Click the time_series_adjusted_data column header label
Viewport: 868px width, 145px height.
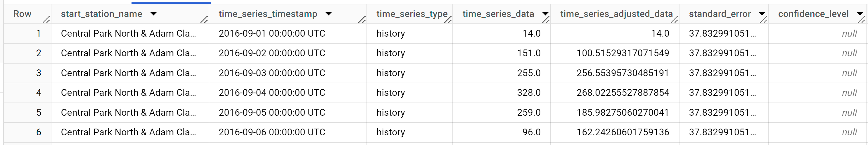(x=616, y=14)
